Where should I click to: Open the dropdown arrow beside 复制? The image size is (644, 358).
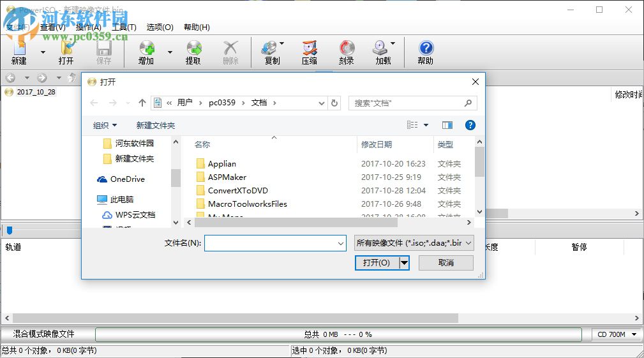click(281, 43)
